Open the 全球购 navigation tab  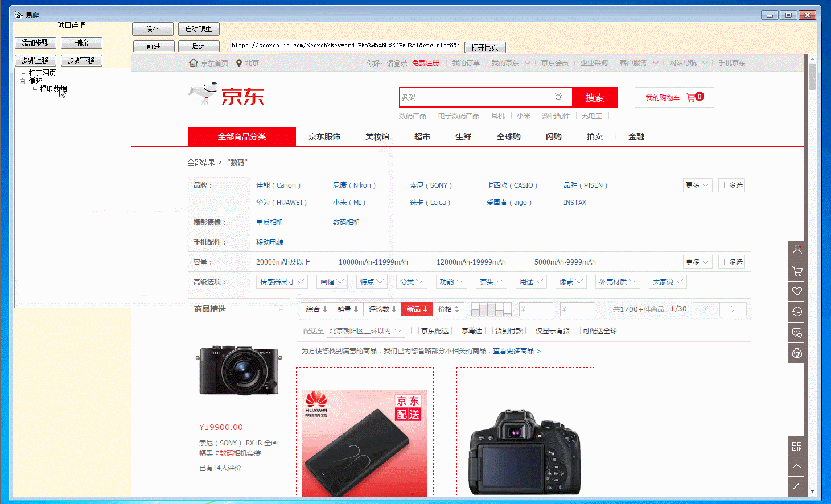509,137
